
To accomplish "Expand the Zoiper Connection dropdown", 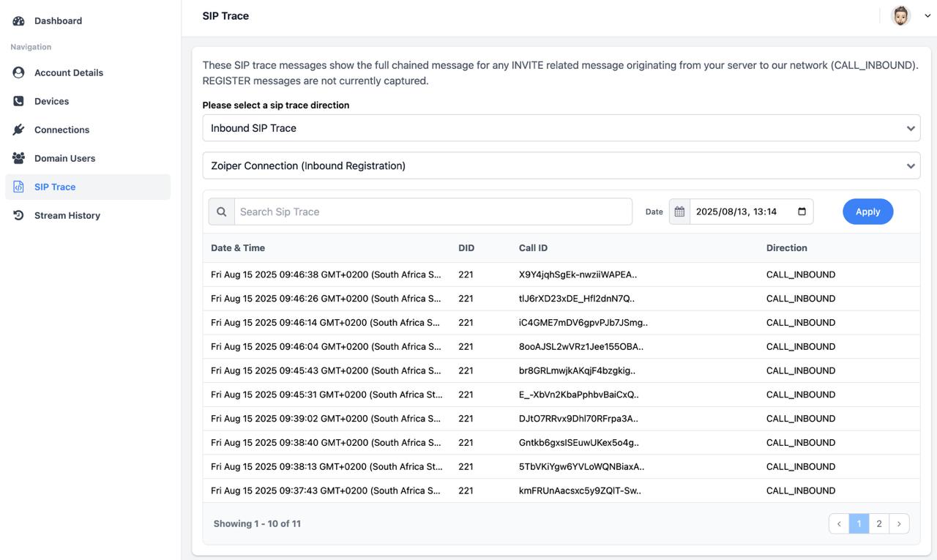I will click(x=561, y=165).
